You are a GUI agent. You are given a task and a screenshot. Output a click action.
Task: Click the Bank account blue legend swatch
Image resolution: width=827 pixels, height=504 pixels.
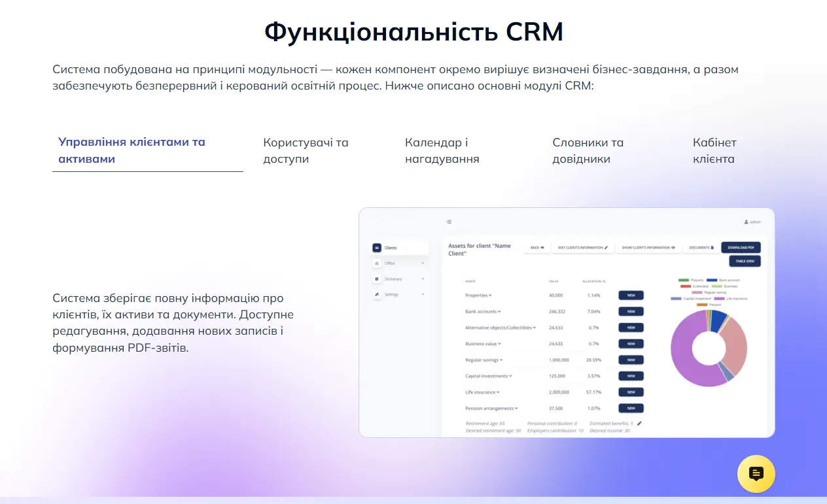coord(713,280)
